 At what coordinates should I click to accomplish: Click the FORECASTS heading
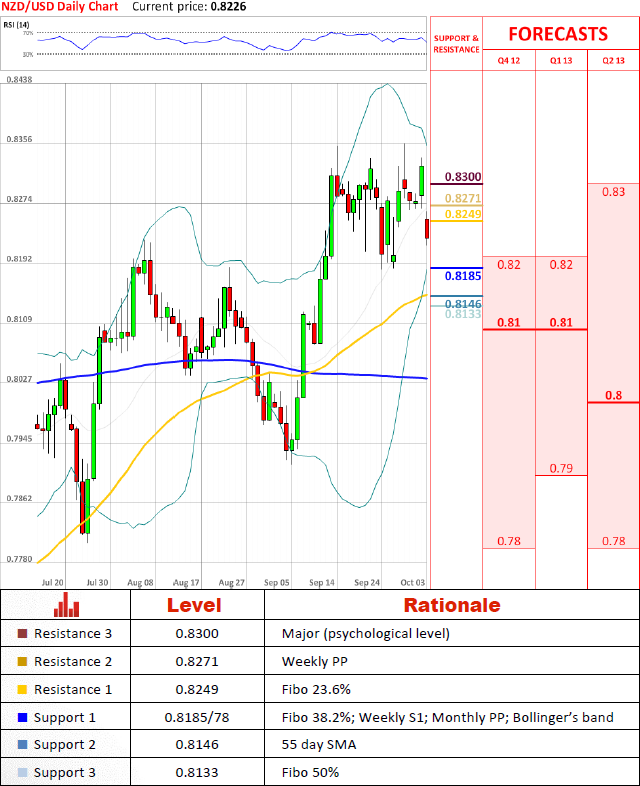[557, 34]
